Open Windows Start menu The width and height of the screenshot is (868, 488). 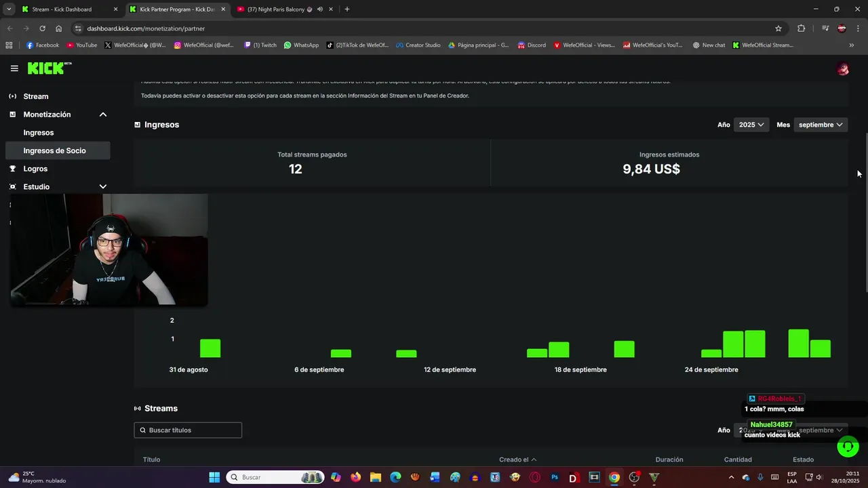(214, 477)
